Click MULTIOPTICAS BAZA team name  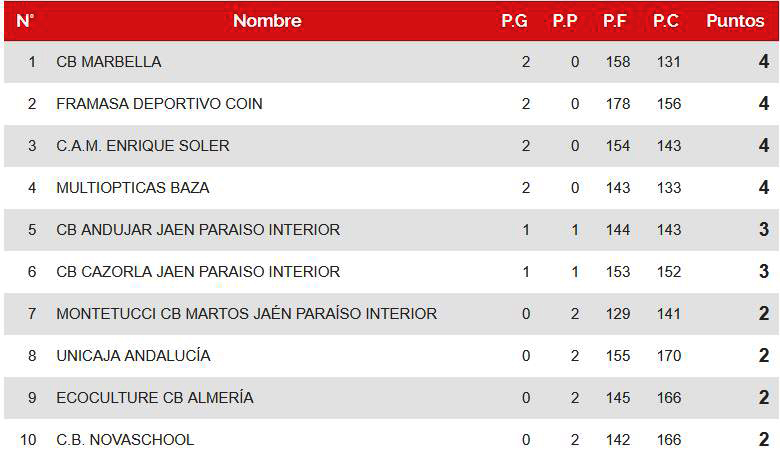tap(133, 188)
